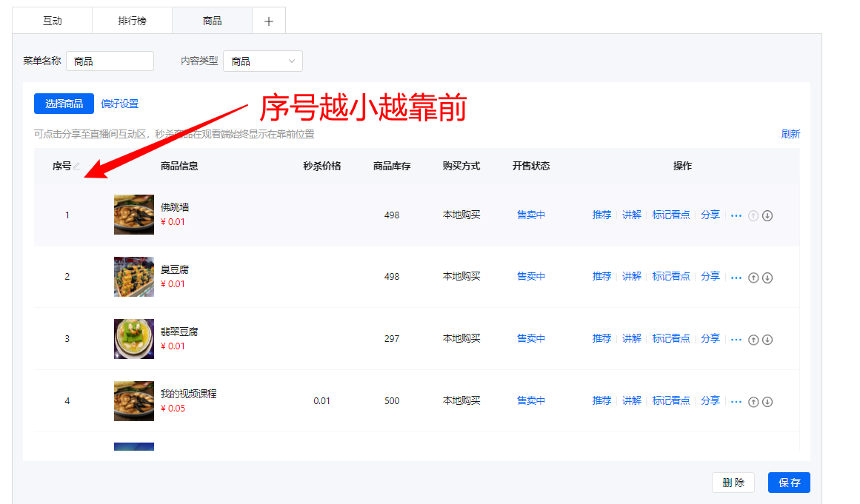The image size is (860, 504).
Task: Open the 偏好设置 link
Action: pos(120,104)
